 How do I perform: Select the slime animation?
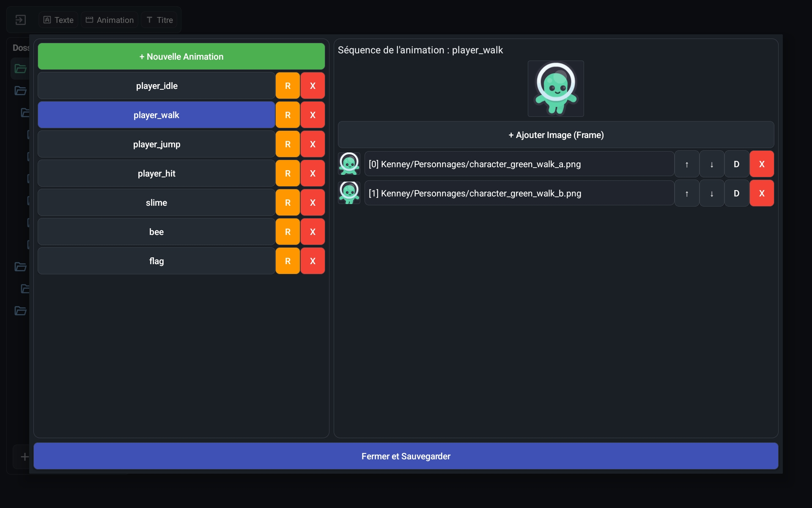click(156, 202)
